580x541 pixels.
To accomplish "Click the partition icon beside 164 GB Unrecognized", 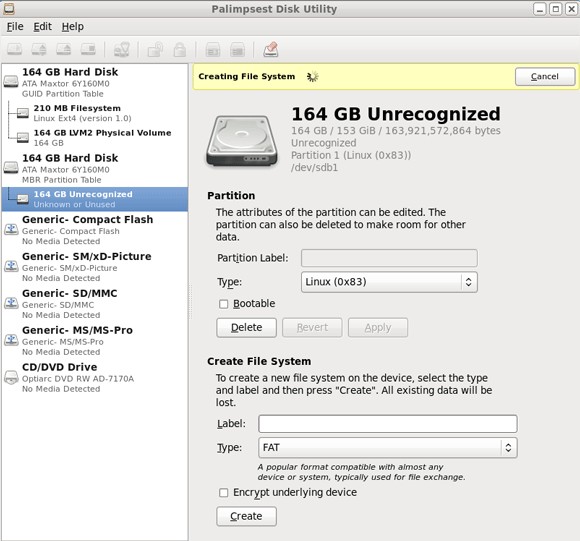I will coord(23,199).
